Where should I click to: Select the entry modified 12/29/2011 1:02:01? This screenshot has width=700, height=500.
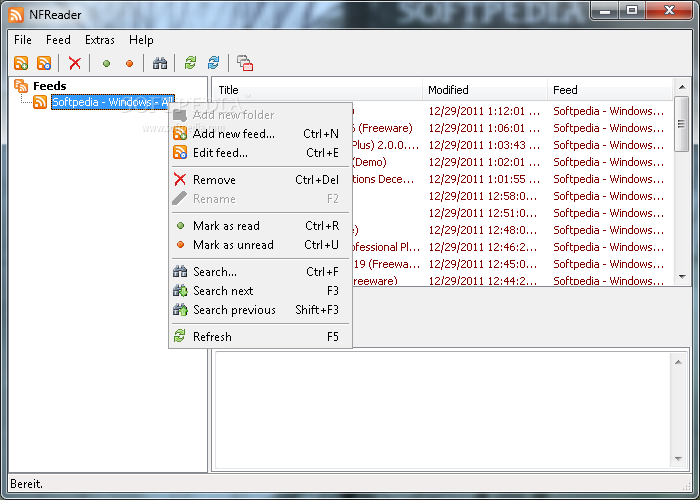[x=484, y=162]
